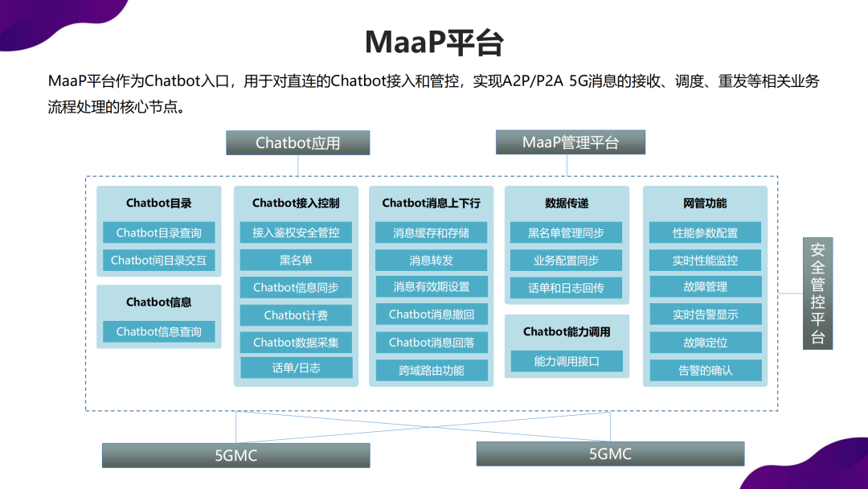Select '话单和日志回传' box
The image size is (868, 489).
tap(567, 288)
